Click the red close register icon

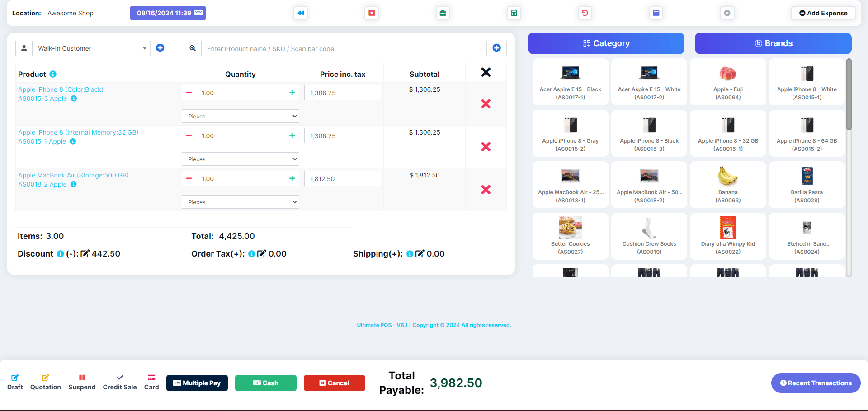tap(372, 13)
